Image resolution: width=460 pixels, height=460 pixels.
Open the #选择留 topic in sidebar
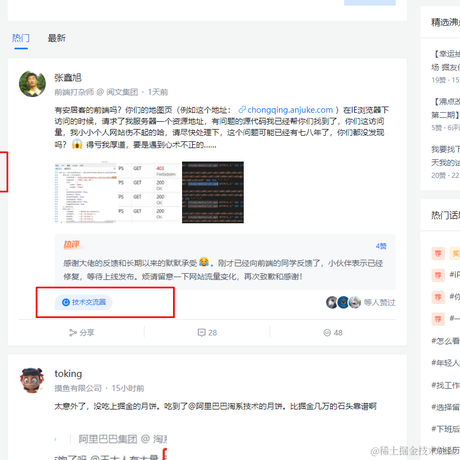[446, 407]
